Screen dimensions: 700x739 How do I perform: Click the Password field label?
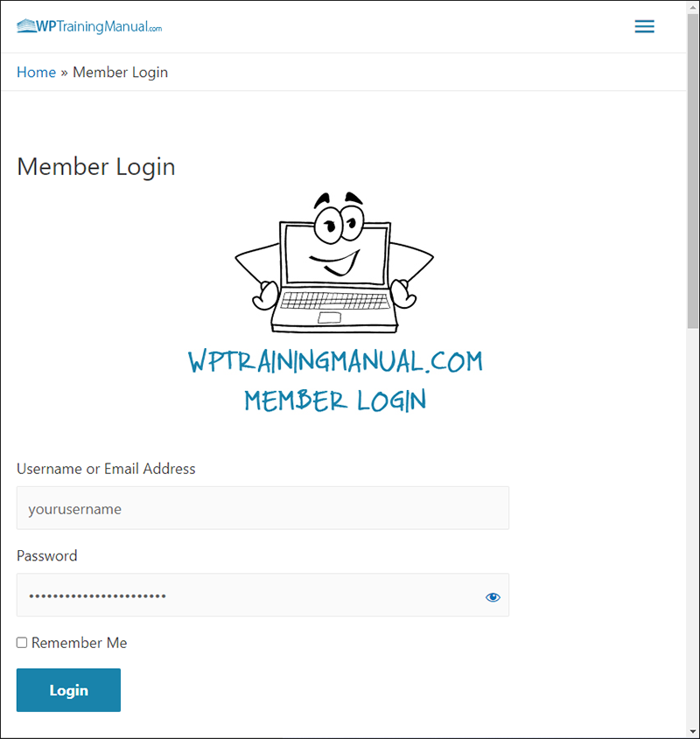click(x=46, y=555)
